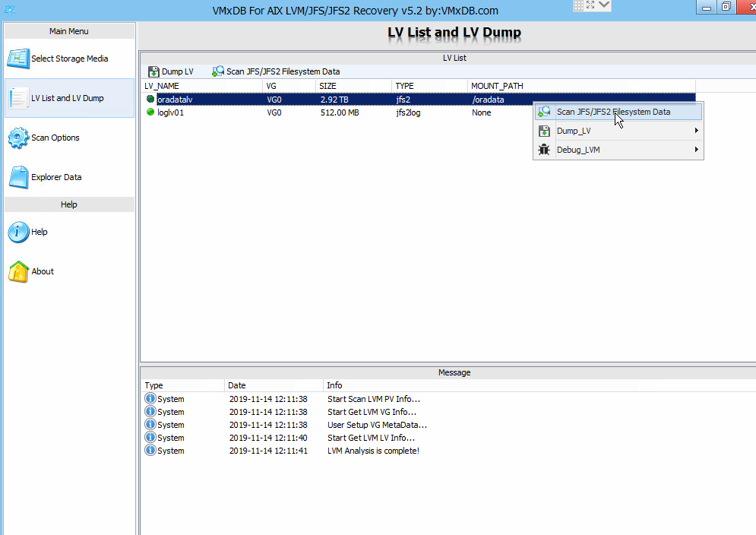The height and width of the screenshot is (535, 756).
Task: Open the chevron dropdown in top overlay bar
Action: point(604,5)
